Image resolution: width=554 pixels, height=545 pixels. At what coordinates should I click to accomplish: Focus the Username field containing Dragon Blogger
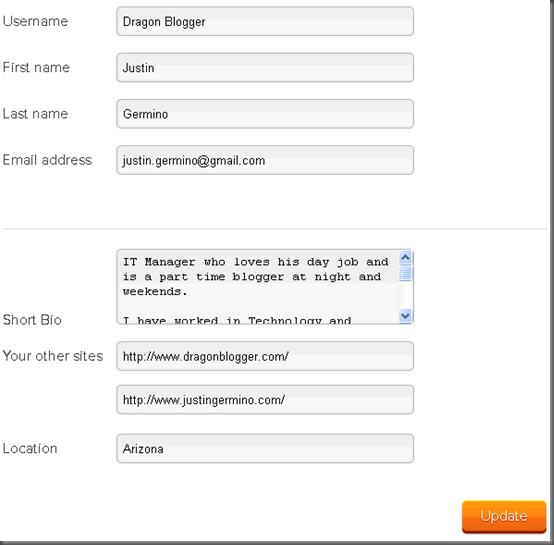(x=265, y=22)
